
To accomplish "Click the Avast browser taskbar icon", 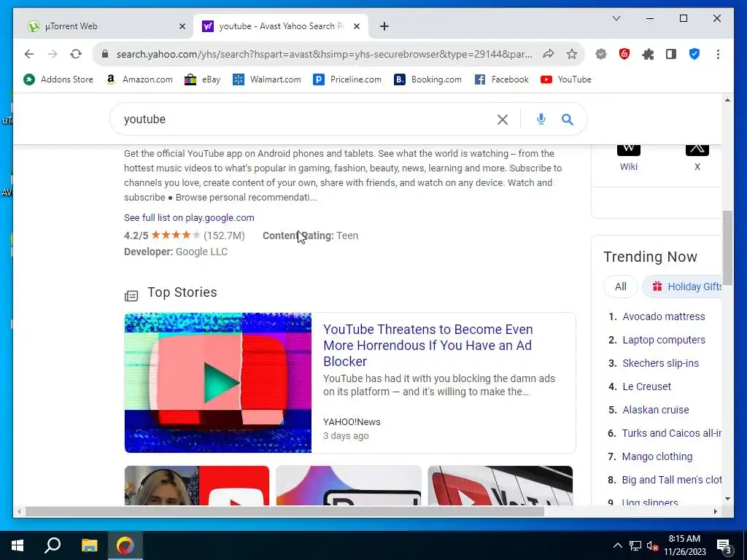I will click(x=125, y=545).
